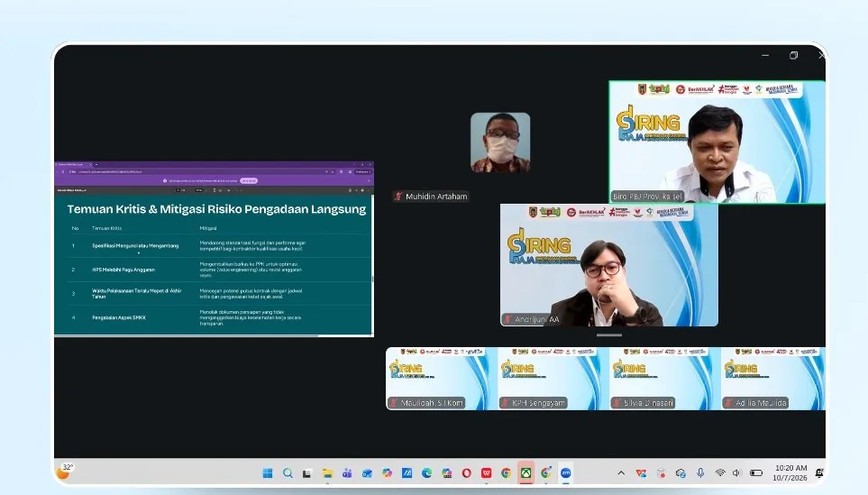Restore down the meeting window
The height and width of the screenshot is (495, 868).
point(793,55)
